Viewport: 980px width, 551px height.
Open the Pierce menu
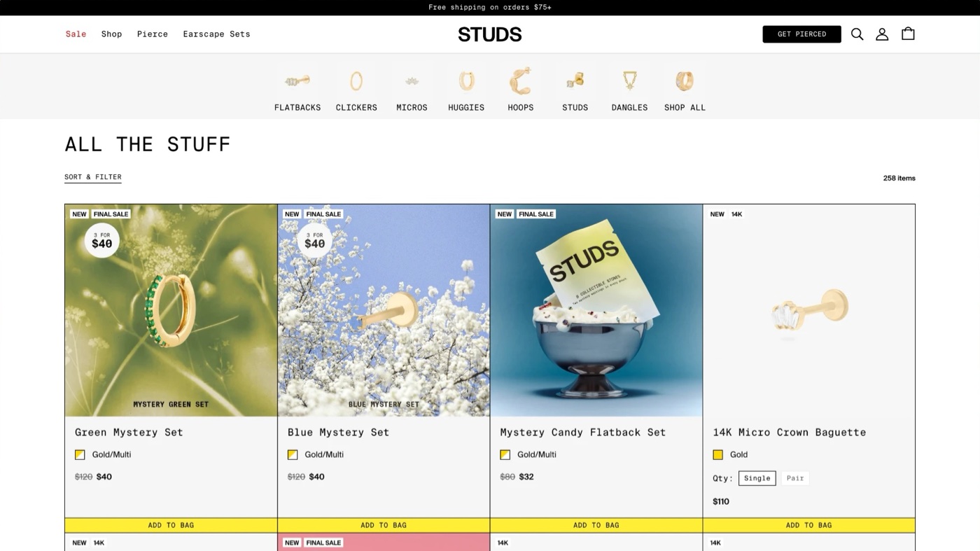click(x=153, y=34)
